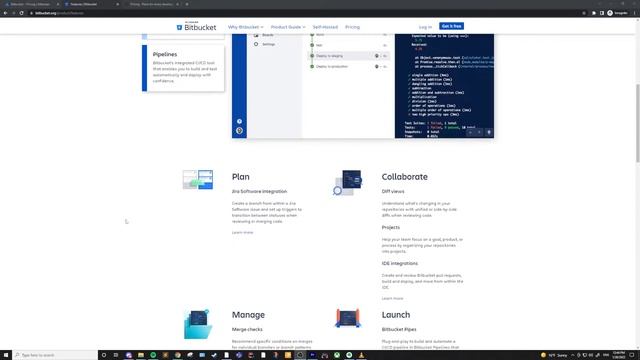Open the Why Bitbucket dropdown menu
The height and width of the screenshot is (360, 640).
[x=245, y=27]
